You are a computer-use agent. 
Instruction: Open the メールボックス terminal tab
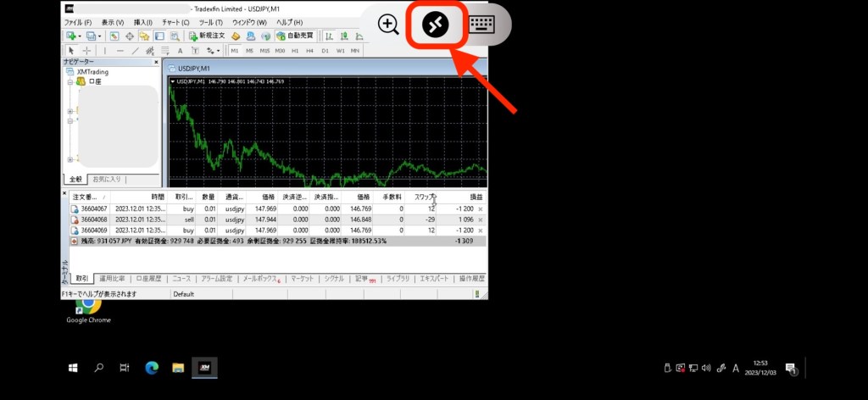[x=260, y=278]
